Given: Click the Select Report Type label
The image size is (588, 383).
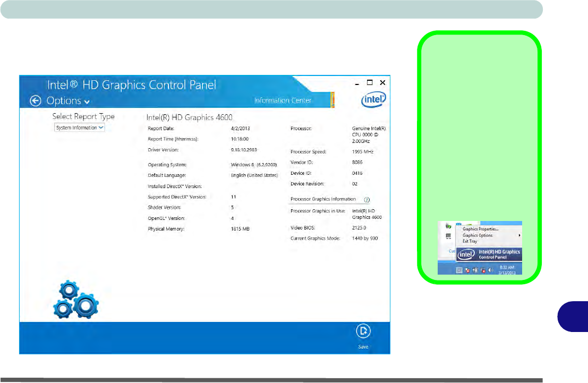Looking at the screenshot, I should click(x=83, y=116).
